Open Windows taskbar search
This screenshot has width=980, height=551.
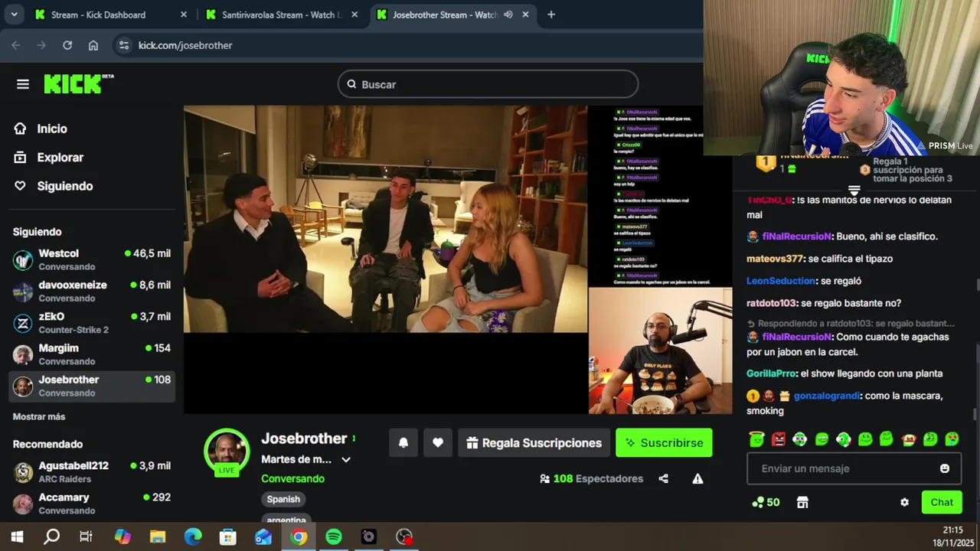[51, 536]
